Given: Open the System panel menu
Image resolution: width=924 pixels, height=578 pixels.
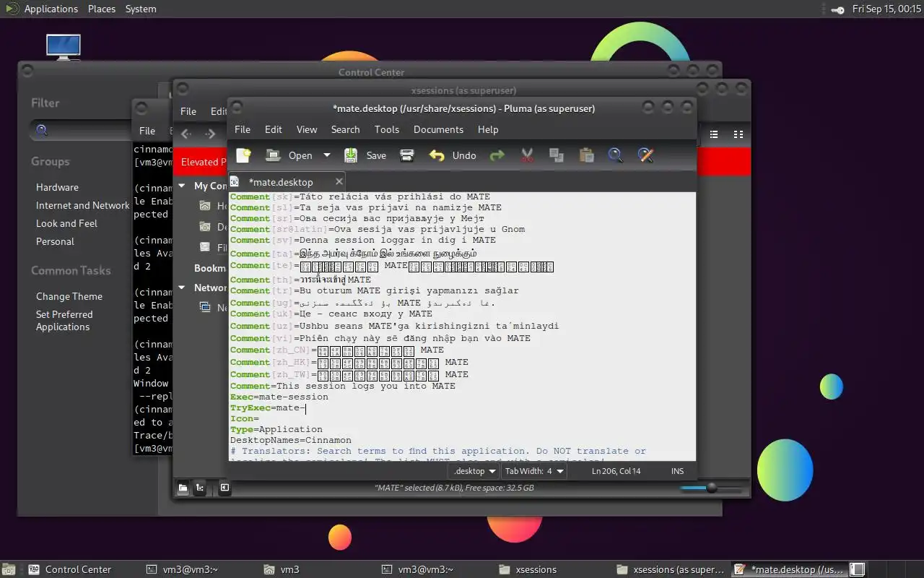Looking at the screenshot, I should pyautogui.click(x=141, y=9).
